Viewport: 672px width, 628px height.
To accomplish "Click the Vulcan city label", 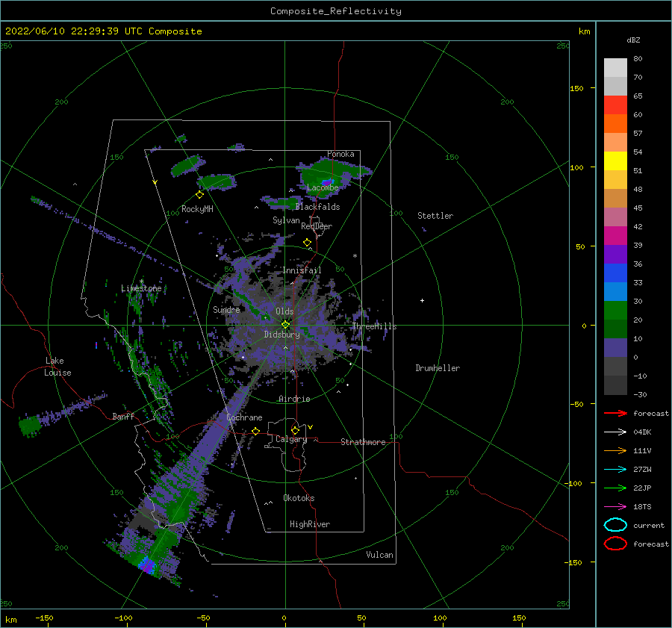I will [379, 555].
